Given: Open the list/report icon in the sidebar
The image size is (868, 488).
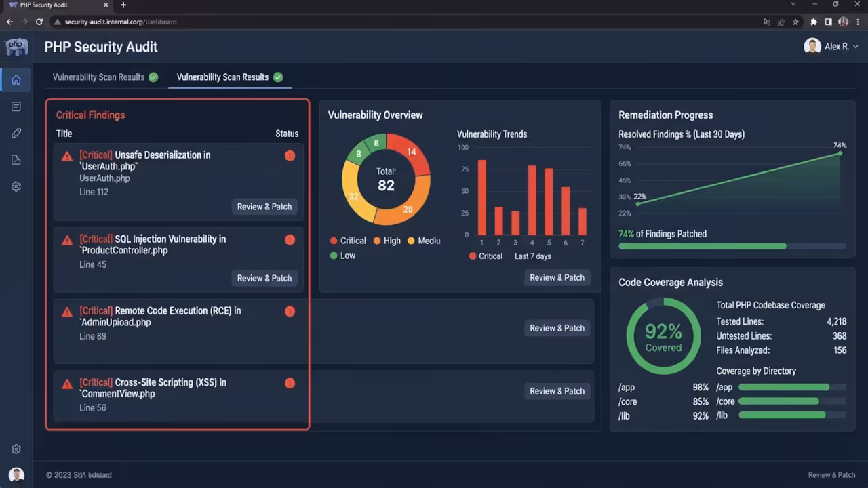Looking at the screenshot, I should click(16, 106).
